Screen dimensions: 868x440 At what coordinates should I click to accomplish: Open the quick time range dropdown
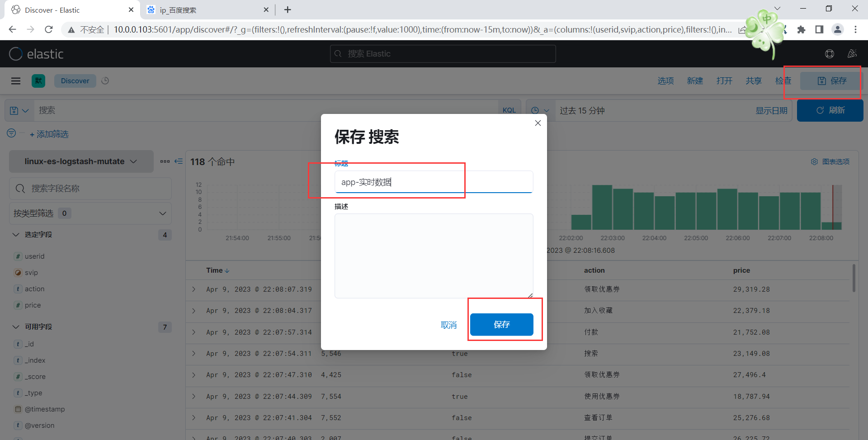(x=540, y=110)
